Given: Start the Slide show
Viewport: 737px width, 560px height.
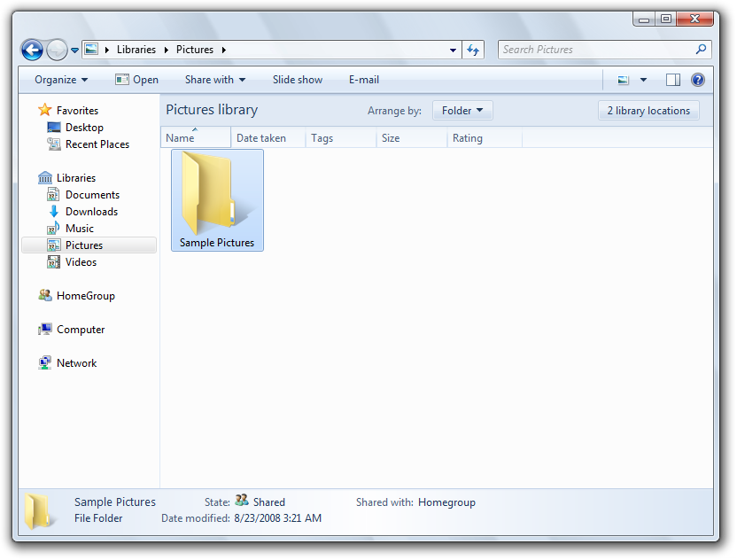Looking at the screenshot, I should [298, 80].
